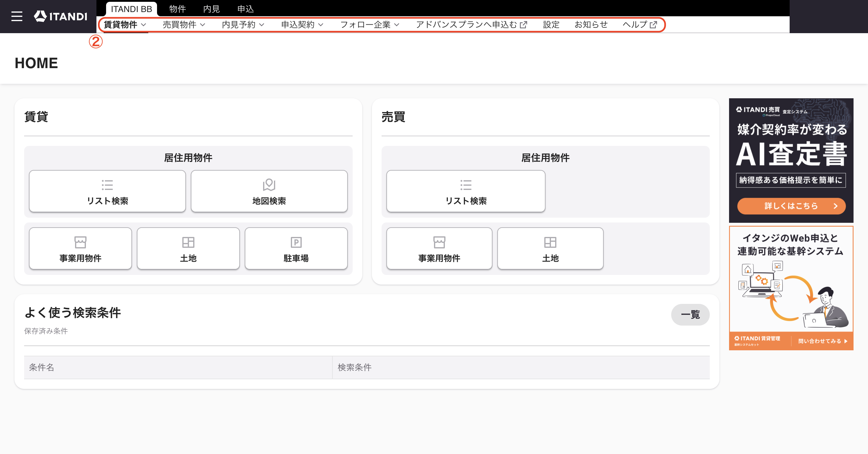This screenshot has width=868, height=454.
Task: Click the land grid icon in 賃貸 土地
Action: [x=188, y=242]
